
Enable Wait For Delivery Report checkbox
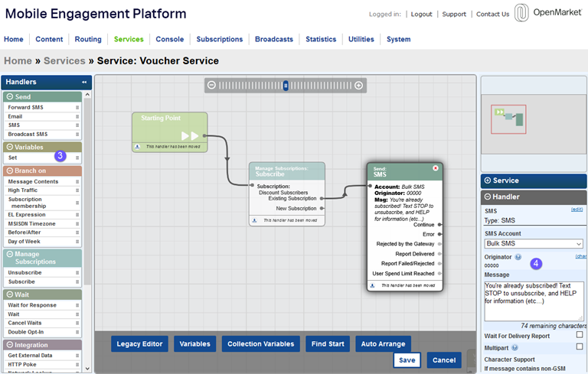(x=580, y=335)
